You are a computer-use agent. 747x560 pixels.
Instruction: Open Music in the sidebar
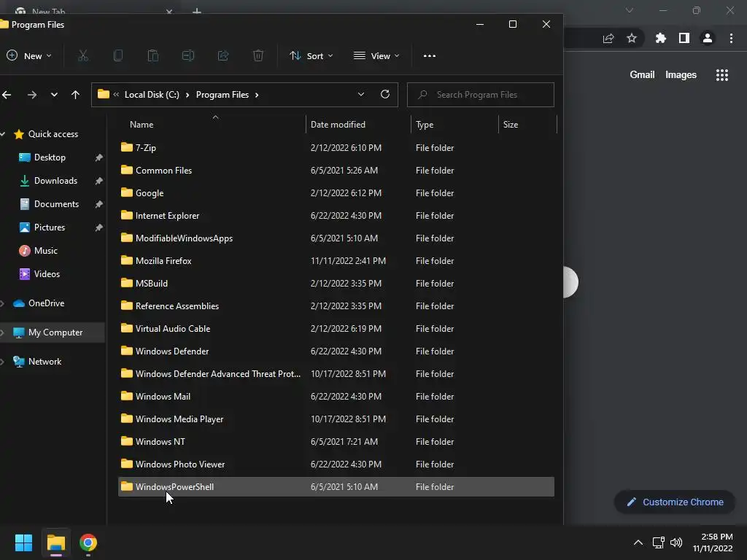(x=45, y=251)
